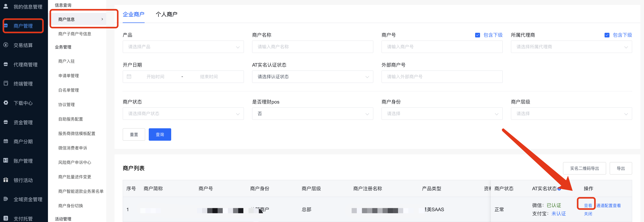Click the 商户简称 column header

153,189
